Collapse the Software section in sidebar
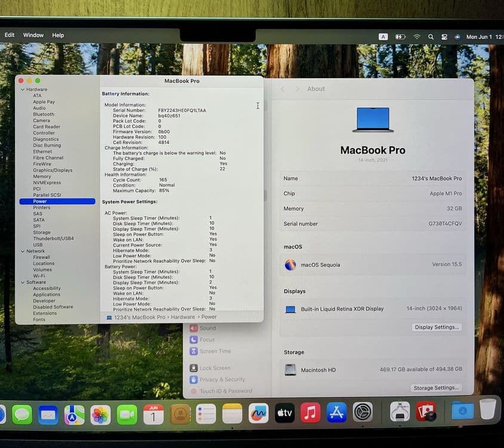 click(23, 283)
